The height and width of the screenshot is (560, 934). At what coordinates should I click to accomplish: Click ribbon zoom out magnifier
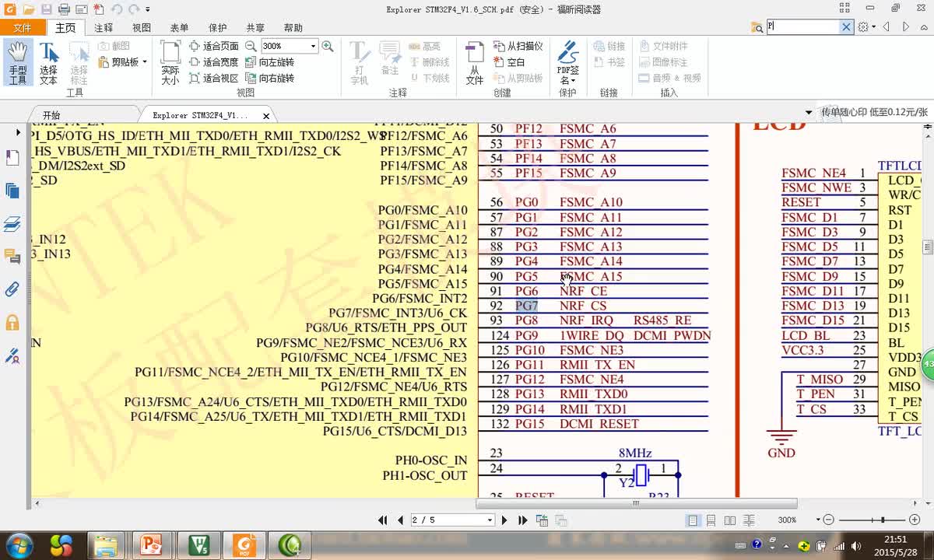click(x=251, y=46)
